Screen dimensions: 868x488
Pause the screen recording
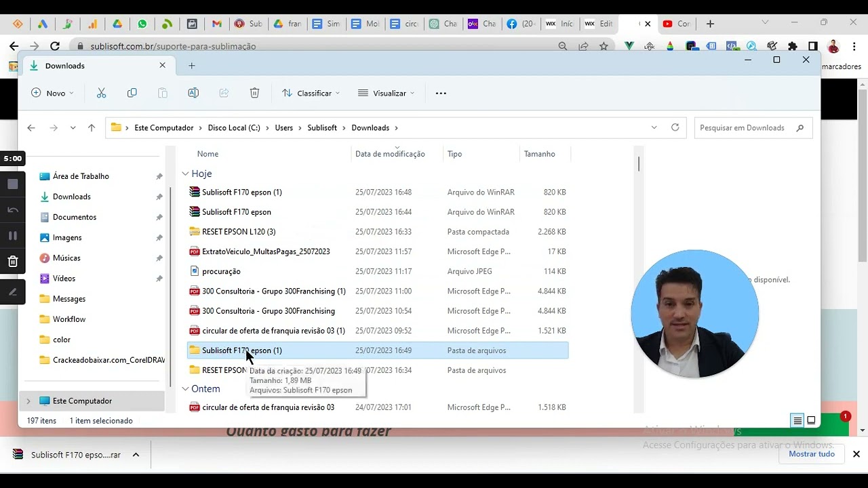tap(13, 235)
